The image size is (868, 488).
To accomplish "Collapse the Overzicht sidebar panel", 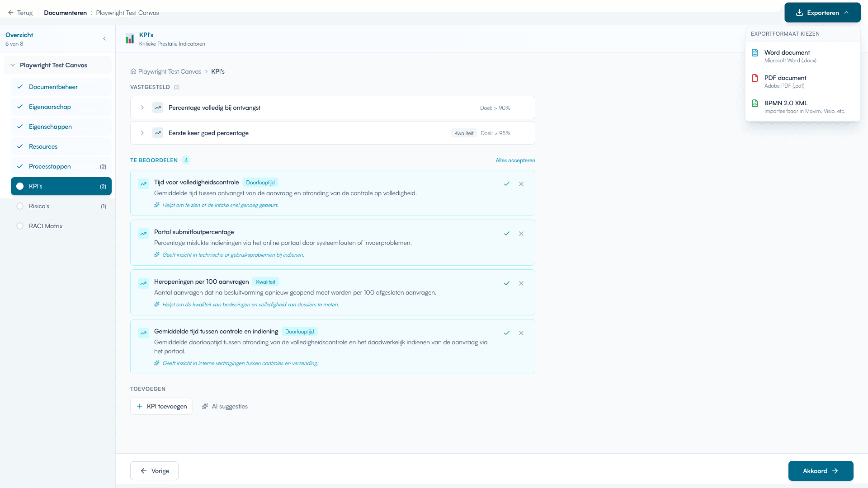I will tap(104, 39).
